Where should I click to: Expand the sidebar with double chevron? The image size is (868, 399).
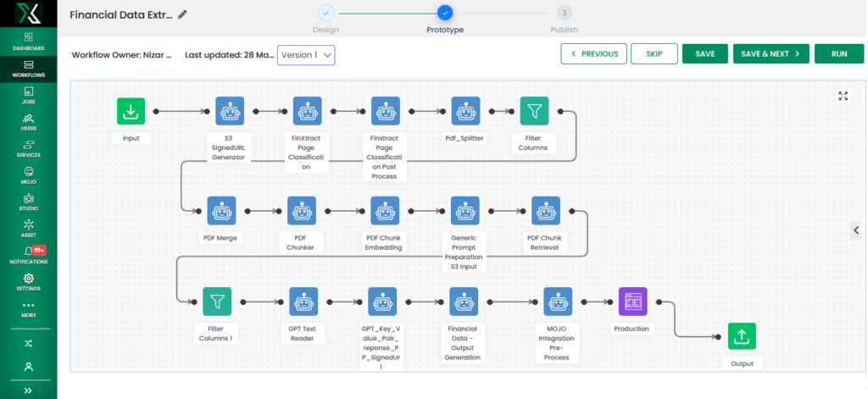pos(28,391)
